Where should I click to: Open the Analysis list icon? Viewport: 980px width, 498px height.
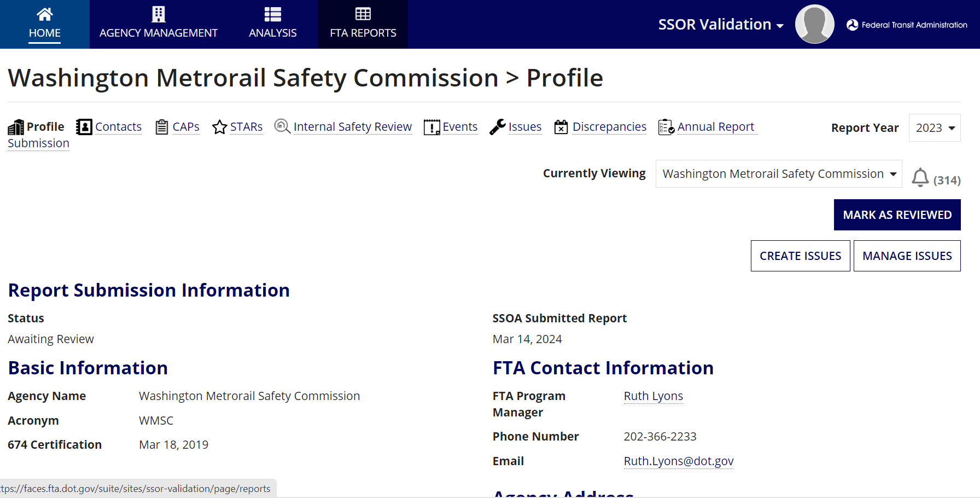[272, 14]
